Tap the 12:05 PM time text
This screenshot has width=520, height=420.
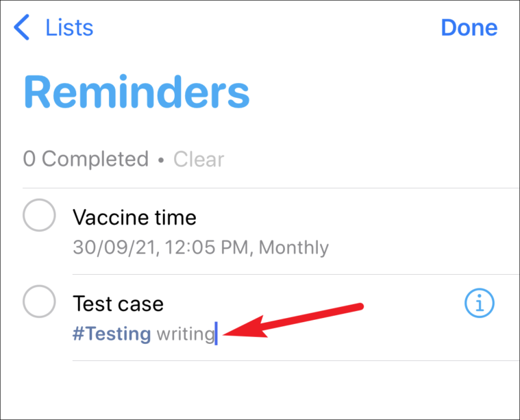click(206, 247)
